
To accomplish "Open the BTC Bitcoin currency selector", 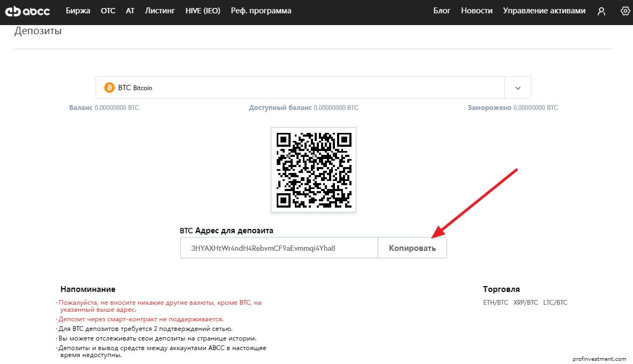I will pos(313,88).
